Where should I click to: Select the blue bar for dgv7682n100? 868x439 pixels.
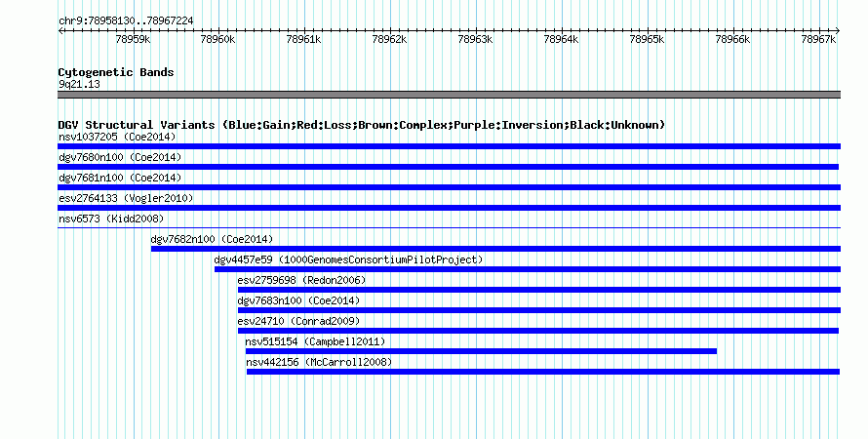496,249
